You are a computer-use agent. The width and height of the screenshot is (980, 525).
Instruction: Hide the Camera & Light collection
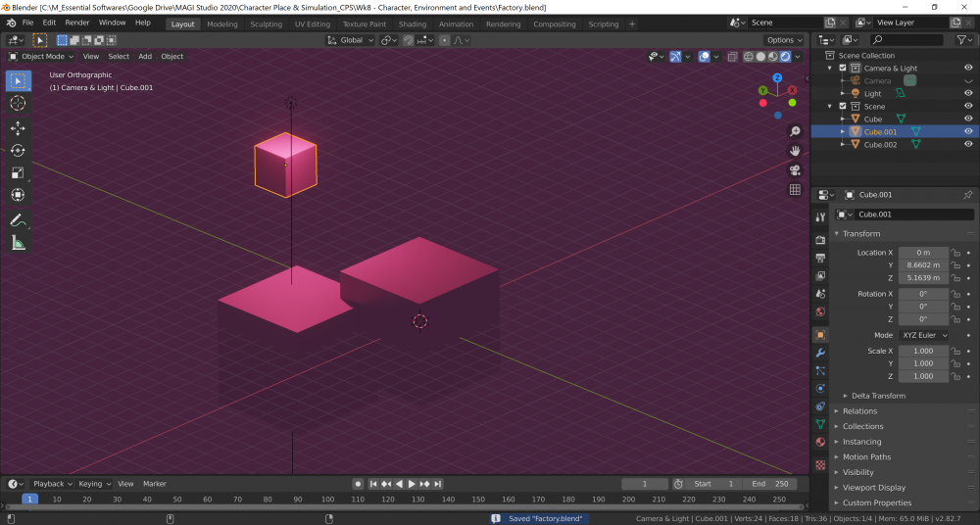[x=968, y=68]
